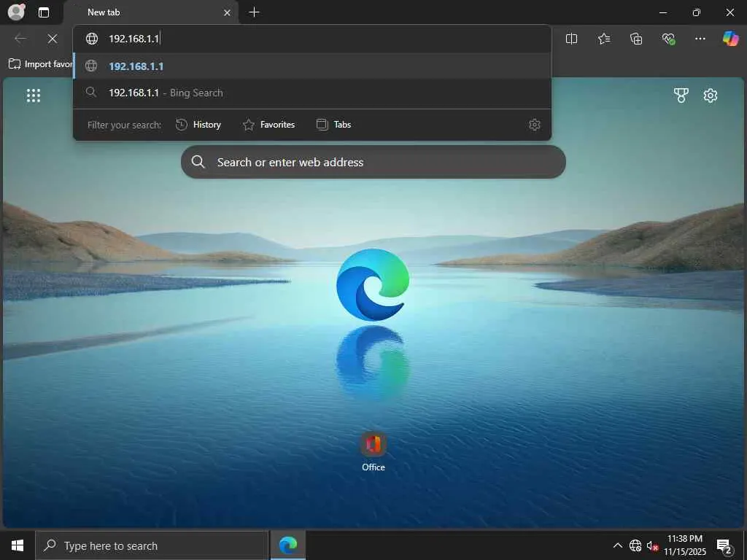747x560 pixels.
Task: Toggle split screen icon
Action: [571, 39]
